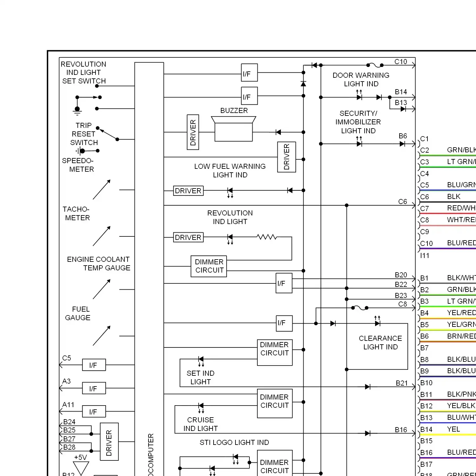Select the SET IND LIGHT label
This screenshot has height=476, width=476.
(200, 377)
